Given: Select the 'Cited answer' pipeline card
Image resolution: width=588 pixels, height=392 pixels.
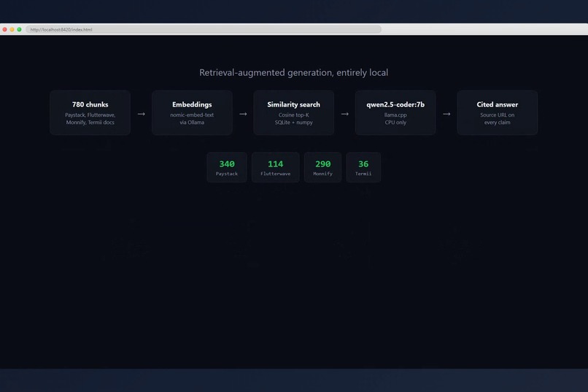Looking at the screenshot, I should click(x=498, y=112).
